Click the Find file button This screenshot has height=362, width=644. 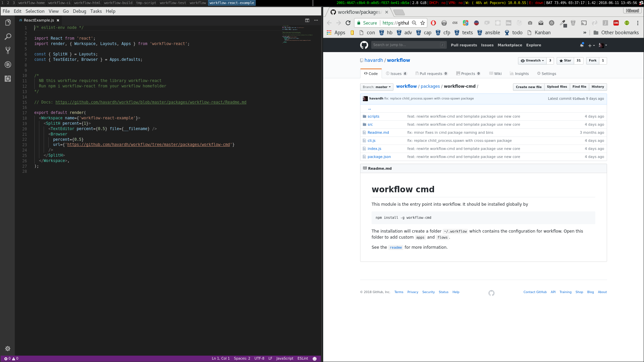pos(579,87)
